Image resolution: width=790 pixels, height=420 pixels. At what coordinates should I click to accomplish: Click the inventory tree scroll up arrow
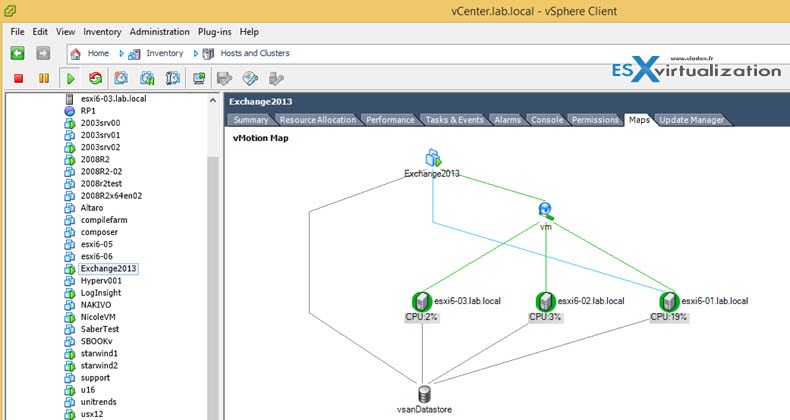[x=213, y=100]
